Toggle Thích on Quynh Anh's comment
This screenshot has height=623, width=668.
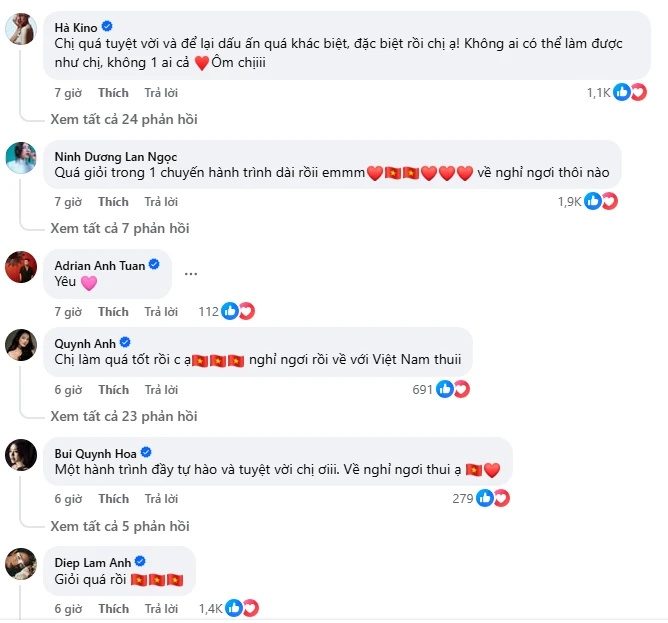click(113, 389)
